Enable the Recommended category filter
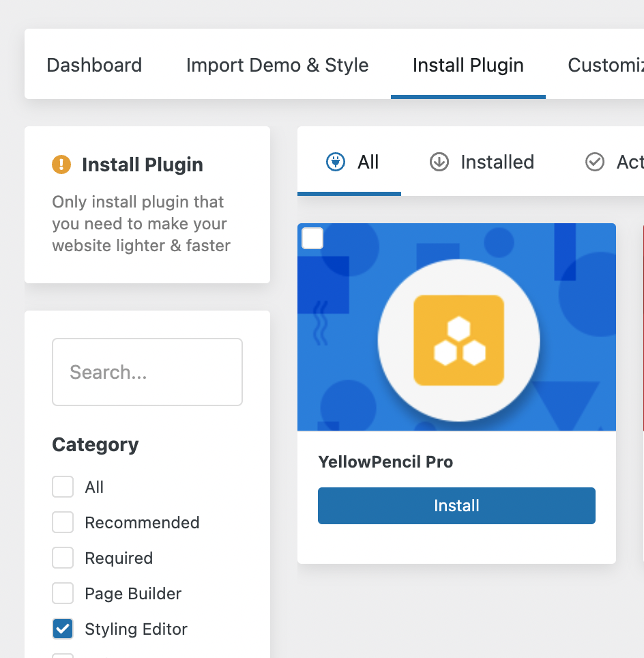The width and height of the screenshot is (644, 658). click(63, 522)
